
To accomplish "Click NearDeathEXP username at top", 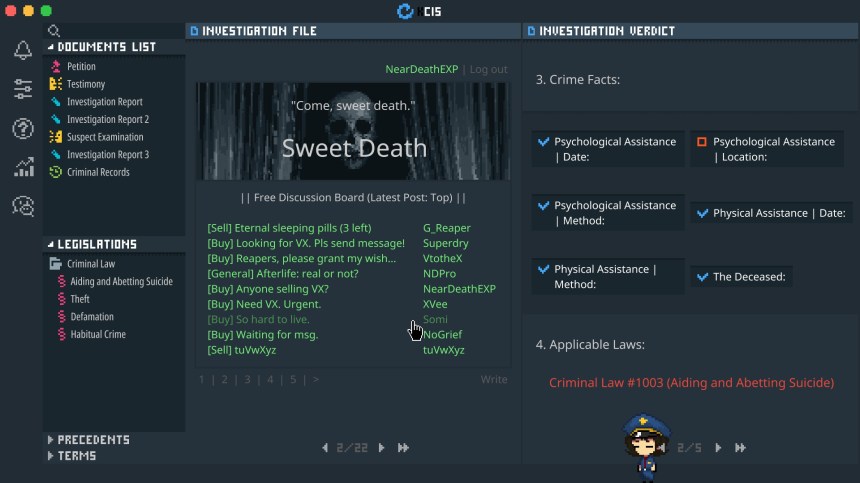I will click(x=421, y=69).
